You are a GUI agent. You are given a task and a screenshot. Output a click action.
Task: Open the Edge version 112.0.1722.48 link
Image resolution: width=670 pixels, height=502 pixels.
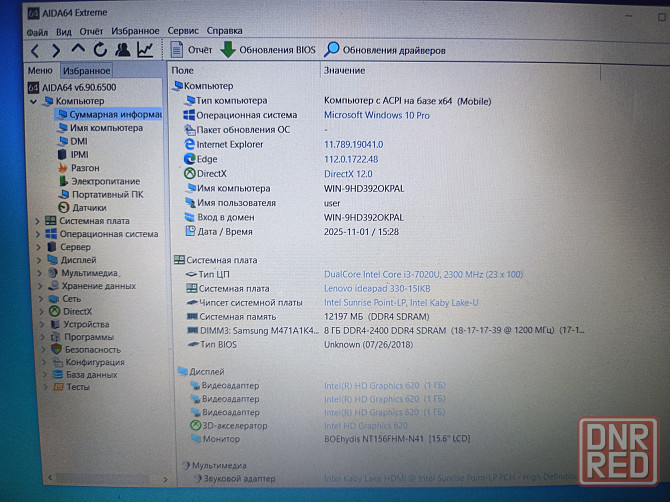pyautogui.click(x=351, y=159)
